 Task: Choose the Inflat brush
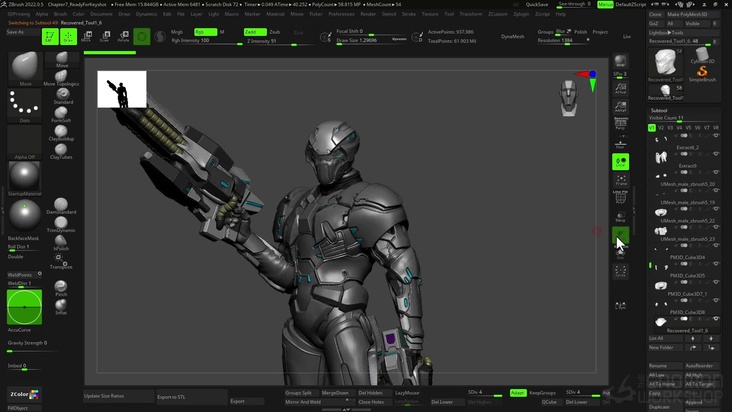(x=61, y=307)
